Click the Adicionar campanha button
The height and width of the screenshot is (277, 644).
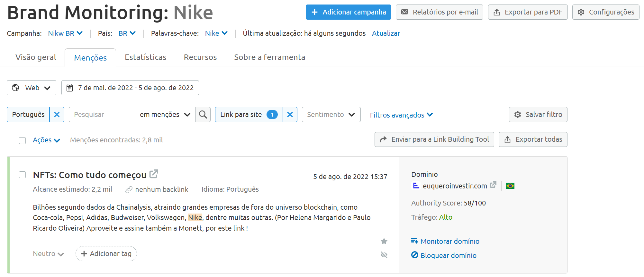(x=348, y=12)
